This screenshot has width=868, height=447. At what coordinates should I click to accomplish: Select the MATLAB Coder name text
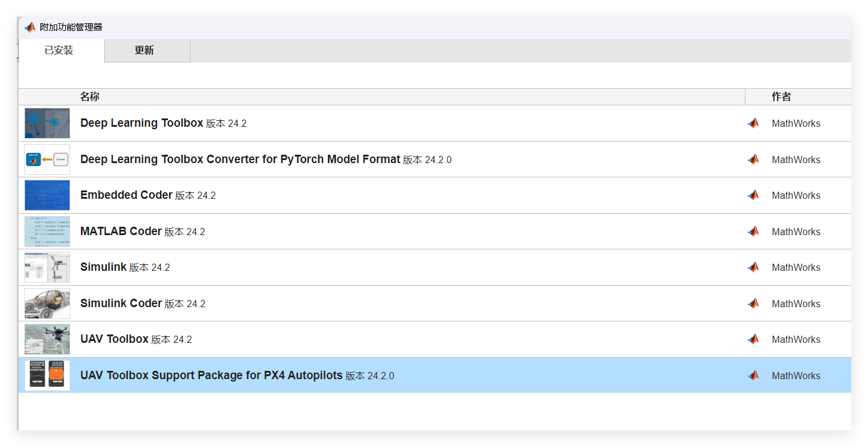point(121,232)
